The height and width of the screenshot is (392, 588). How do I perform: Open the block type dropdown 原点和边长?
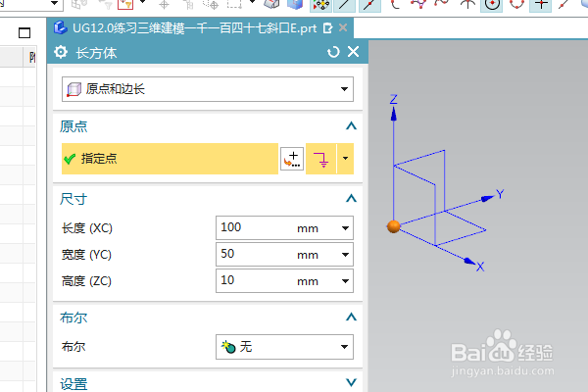tap(208, 89)
